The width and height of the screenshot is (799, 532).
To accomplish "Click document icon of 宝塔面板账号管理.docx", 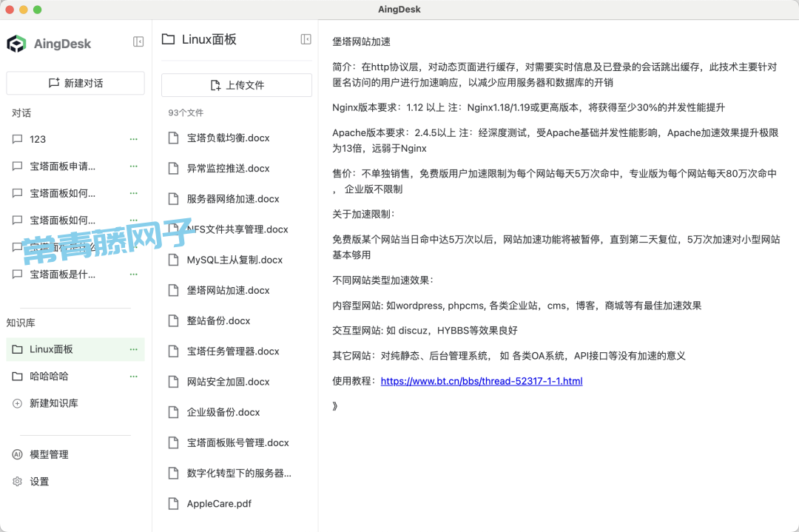I will click(x=173, y=442).
